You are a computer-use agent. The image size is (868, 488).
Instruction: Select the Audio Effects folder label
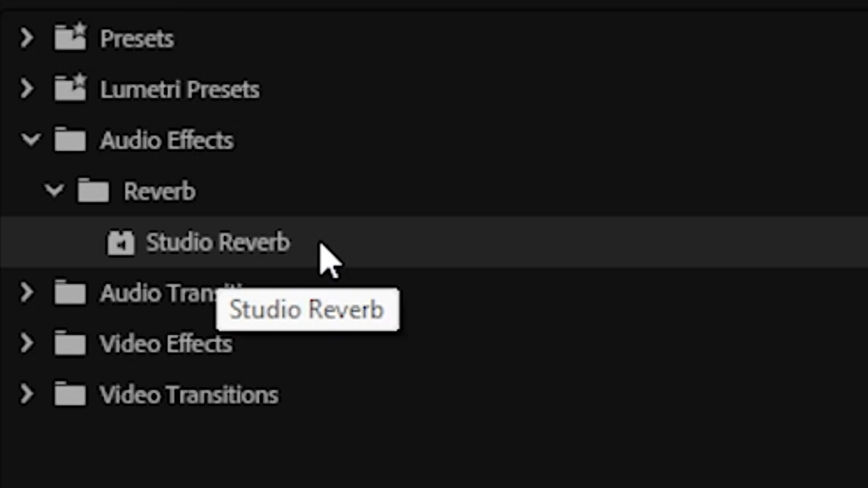[166, 140]
